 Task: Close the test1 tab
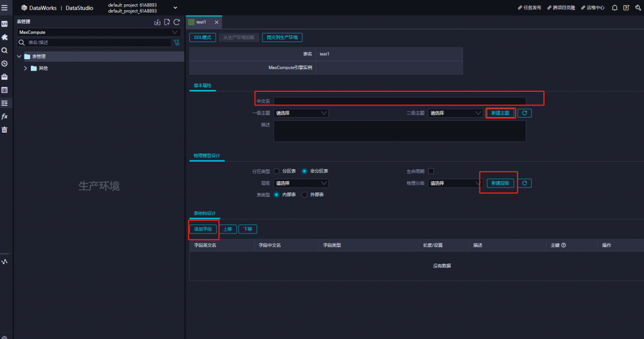click(x=216, y=22)
